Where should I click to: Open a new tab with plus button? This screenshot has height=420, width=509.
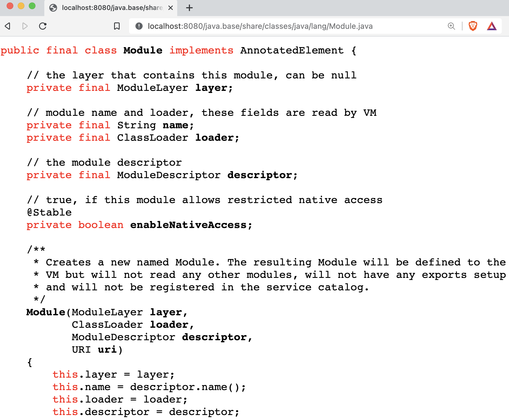[189, 8]
